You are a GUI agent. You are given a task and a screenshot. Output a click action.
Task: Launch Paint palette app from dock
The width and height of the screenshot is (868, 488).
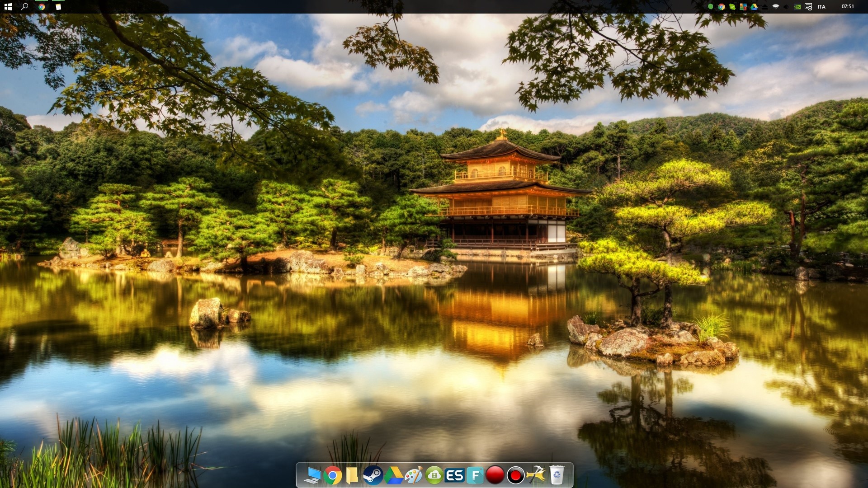[413, 475]
